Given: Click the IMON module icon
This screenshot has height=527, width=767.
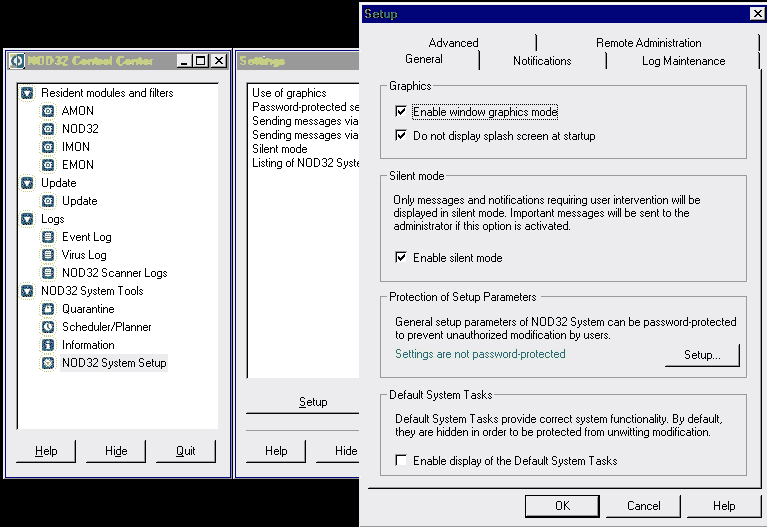Looking at the screenshot, I should (48, 147).
